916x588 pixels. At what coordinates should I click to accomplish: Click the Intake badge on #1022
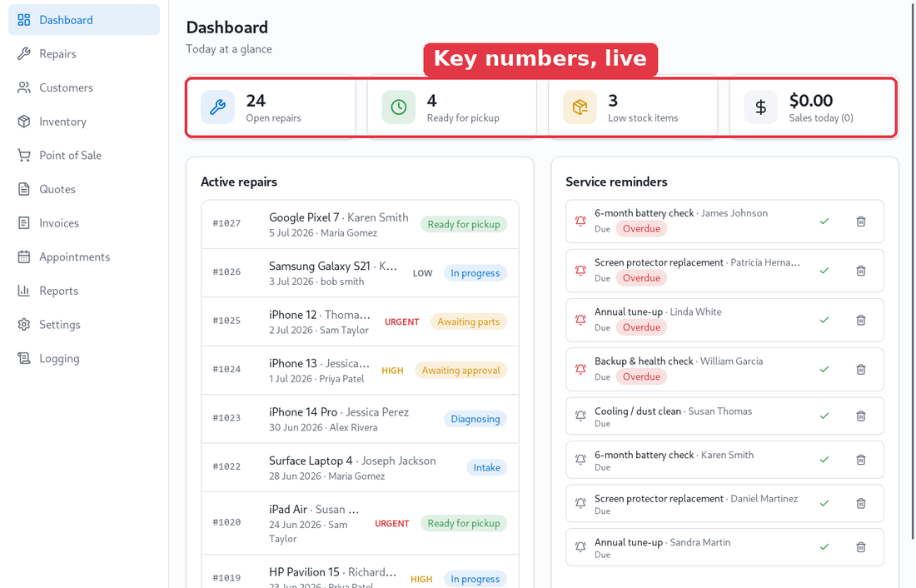click(486, 467)
